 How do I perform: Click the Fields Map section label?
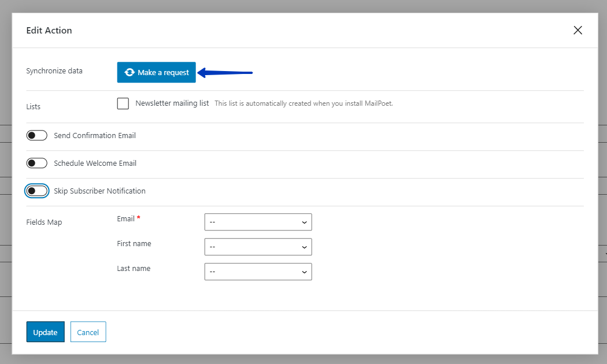point(44,222)
